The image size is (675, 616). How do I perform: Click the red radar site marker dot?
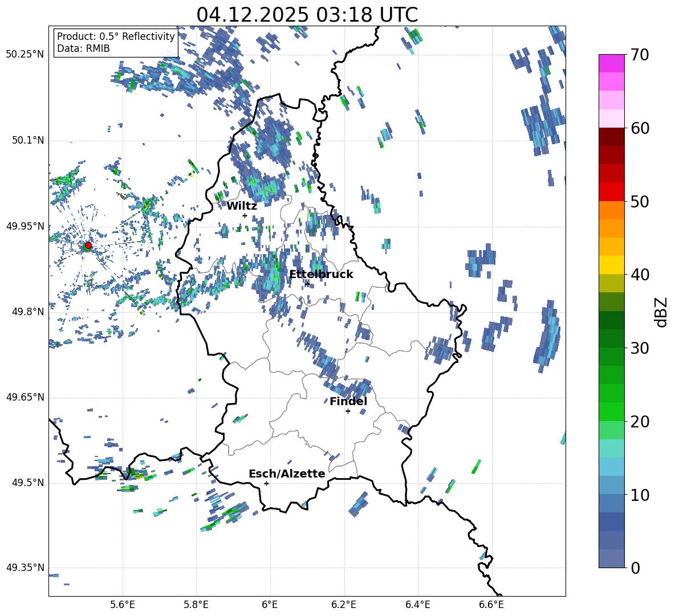88,246
